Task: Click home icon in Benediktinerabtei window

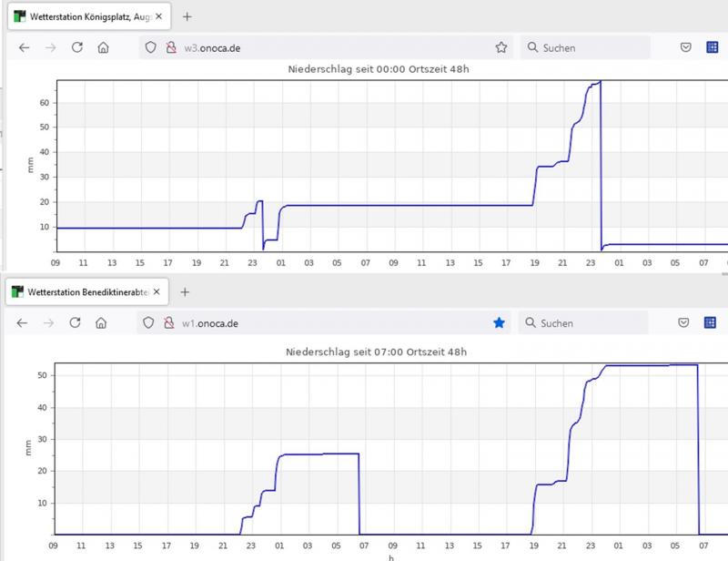Action: [102, 322]
